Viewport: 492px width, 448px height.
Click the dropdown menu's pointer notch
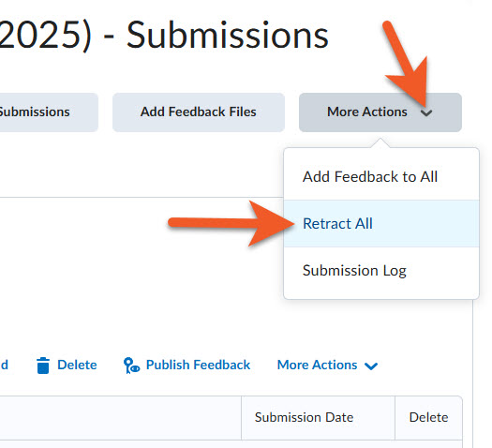(380, 142)
